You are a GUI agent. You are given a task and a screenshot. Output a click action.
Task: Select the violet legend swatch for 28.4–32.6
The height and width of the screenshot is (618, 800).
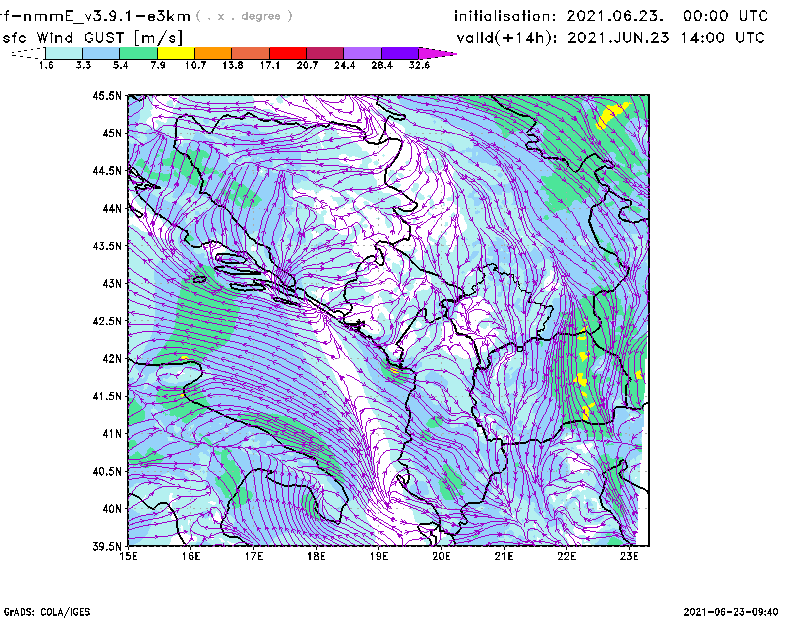point(400,53)
